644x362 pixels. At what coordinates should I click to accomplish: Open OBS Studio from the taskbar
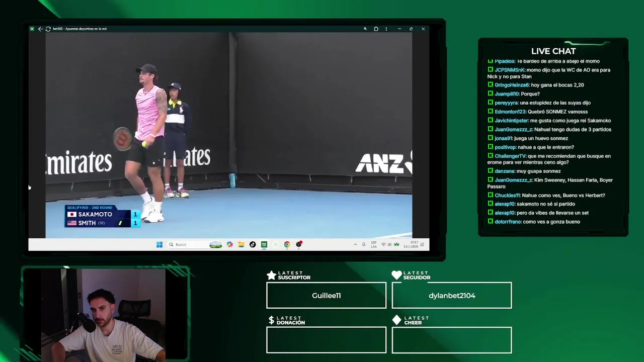point(299,244)
